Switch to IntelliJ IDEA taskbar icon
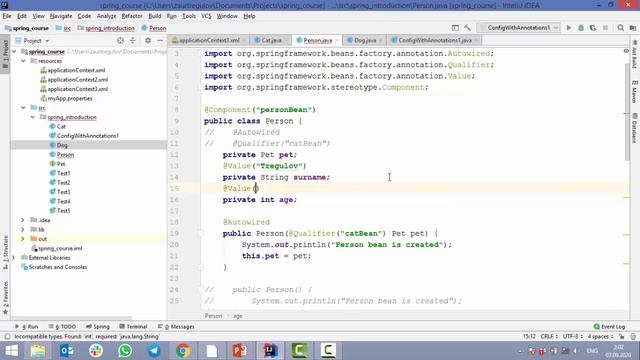Image resolution: width=640 pixels, height=360 pixels. tap(270, 351)
